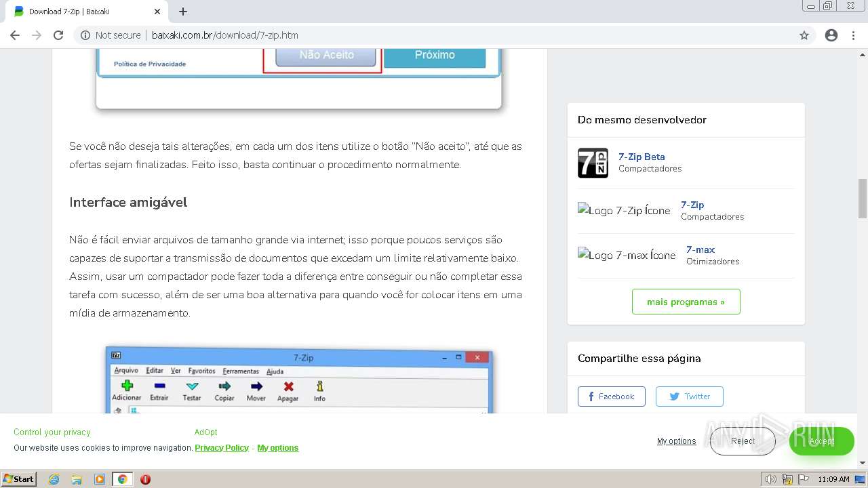Click My options beside Reject button

(676, 441)
